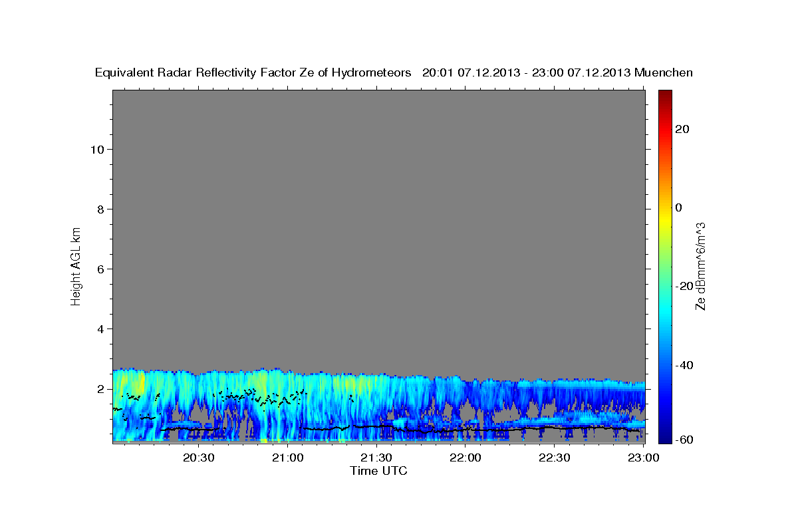The image size is (798, 532).
Task: Click the 'Time UTC' axis label
Action: (x=378, y=471)
